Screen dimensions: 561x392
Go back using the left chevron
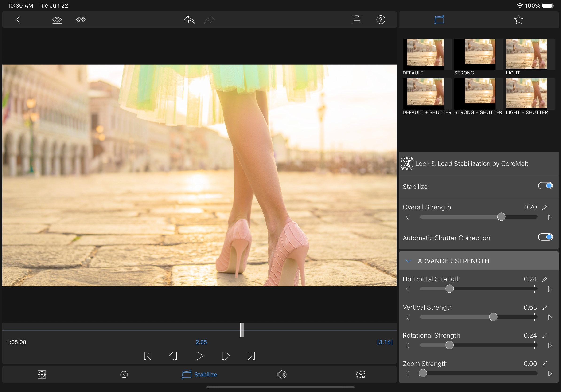(18, 20)
